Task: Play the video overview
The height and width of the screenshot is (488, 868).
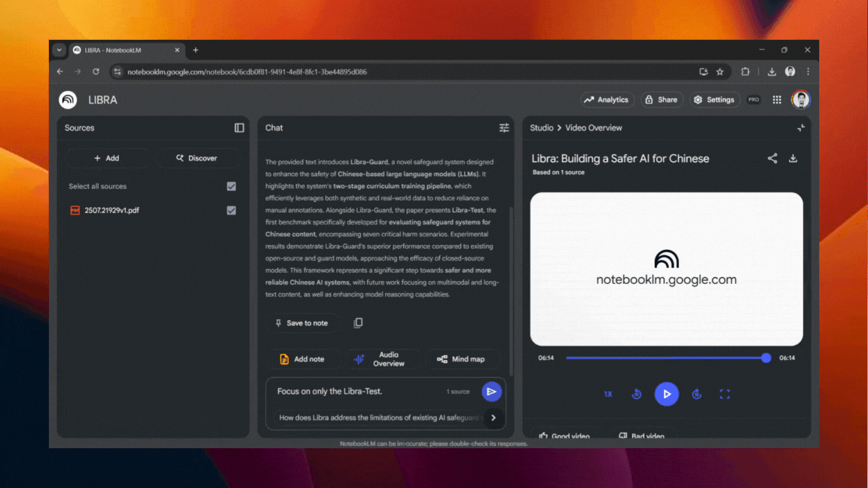Action: pos(667,394)
